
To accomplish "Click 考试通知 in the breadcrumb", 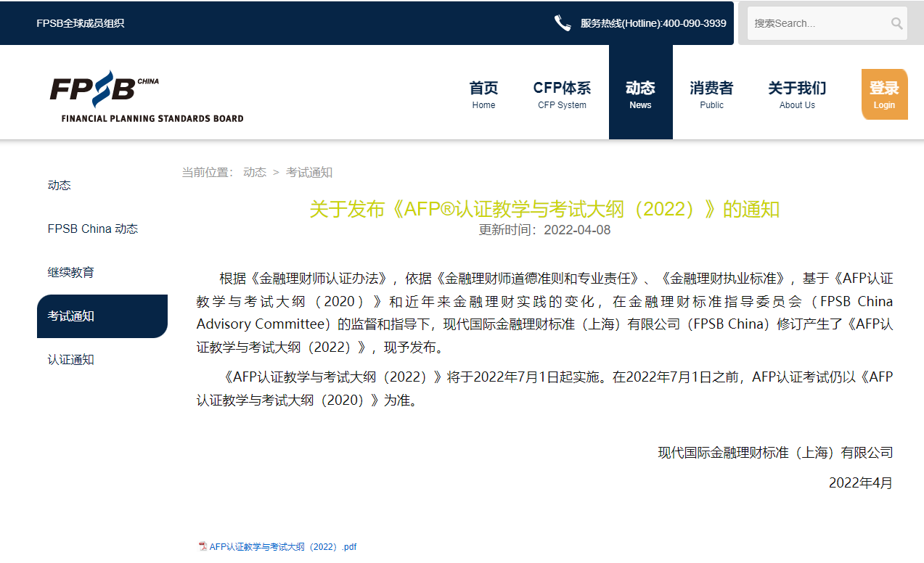I will [309, 172].
